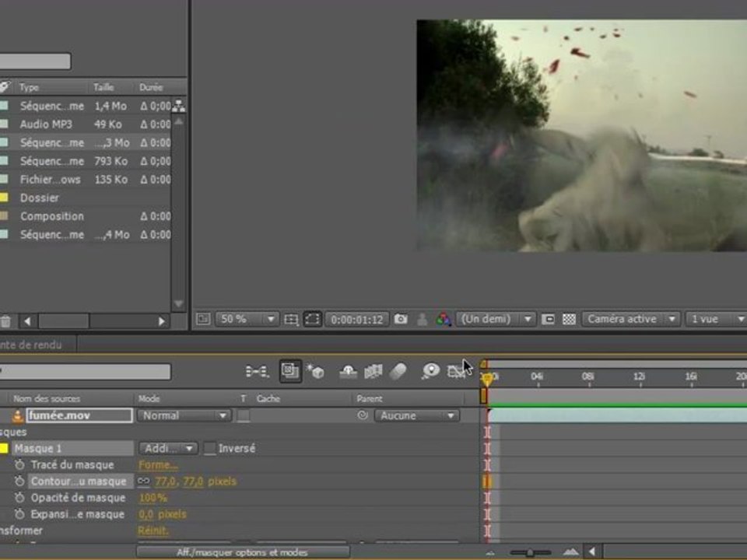Click the project panel scroll right arrow
This screenshot has width=747, height=560.
coord(162,321)
